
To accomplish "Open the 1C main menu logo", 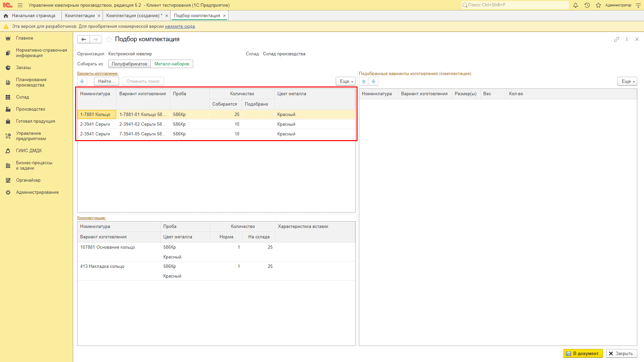I will click(x=7, y=5).
